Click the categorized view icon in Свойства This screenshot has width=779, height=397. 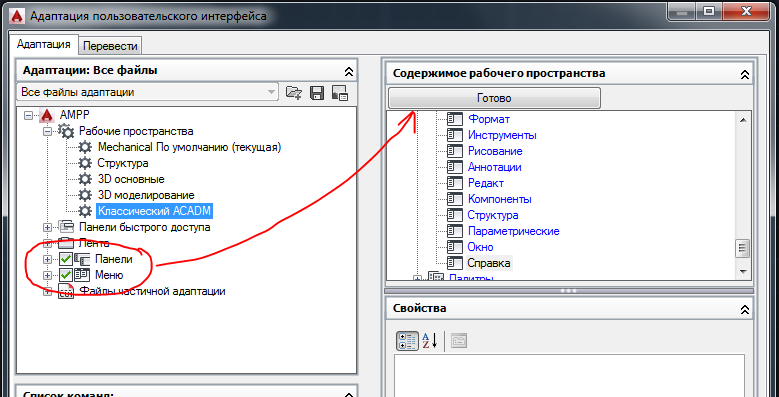pos(407,340)
